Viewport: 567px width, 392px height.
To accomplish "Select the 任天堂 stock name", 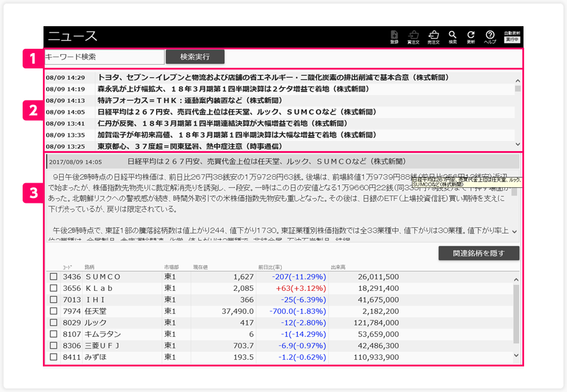I will (x=95, y=311).
